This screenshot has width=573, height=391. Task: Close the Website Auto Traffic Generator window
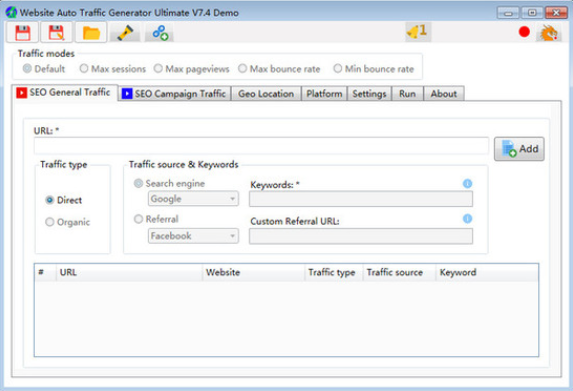(556, 13)
